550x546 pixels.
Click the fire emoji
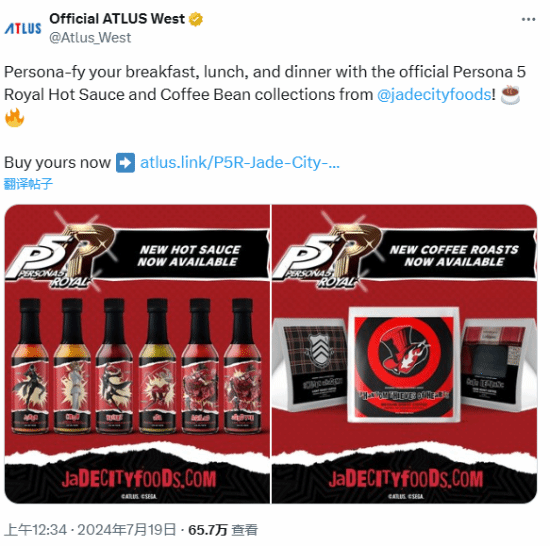click(14, 118)
